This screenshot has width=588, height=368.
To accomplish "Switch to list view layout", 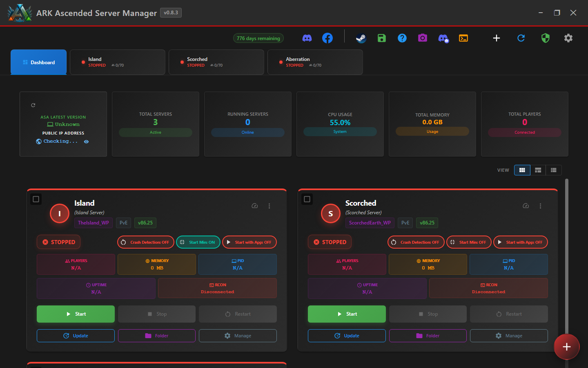I will 554,170.
